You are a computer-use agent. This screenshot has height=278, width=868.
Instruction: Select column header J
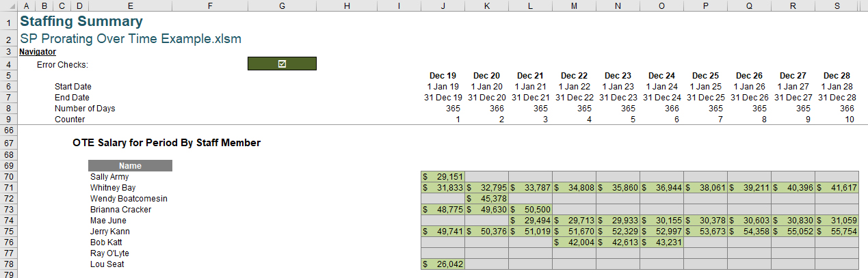(x=443, y=5)
